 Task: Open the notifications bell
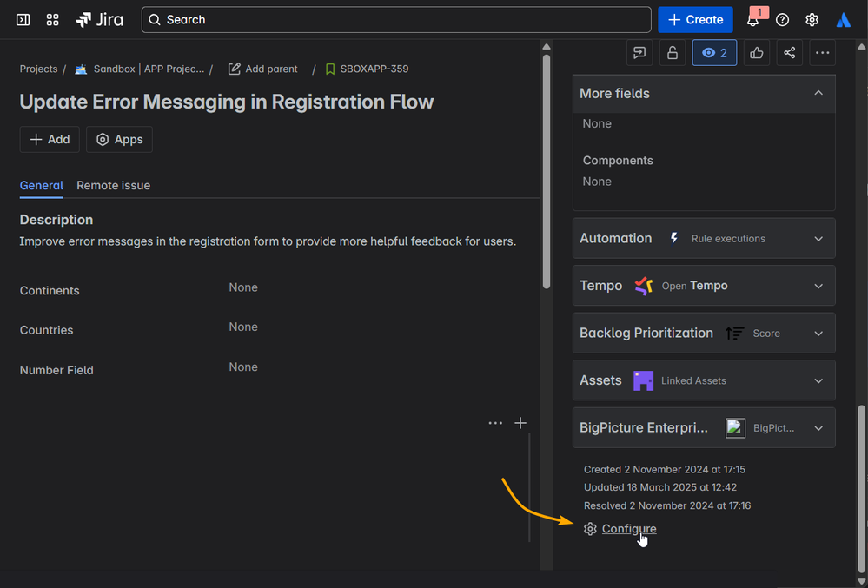pos(752,20)
